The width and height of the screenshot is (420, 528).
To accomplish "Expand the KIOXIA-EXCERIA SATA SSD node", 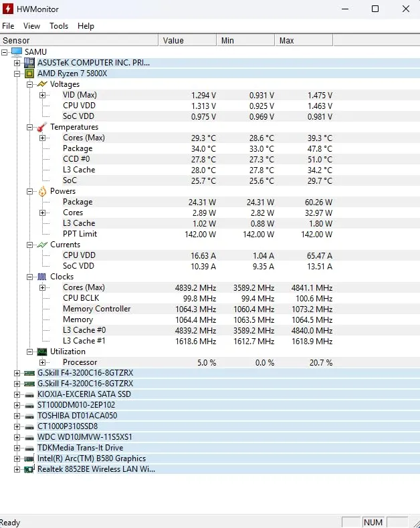I will point(17,394).
